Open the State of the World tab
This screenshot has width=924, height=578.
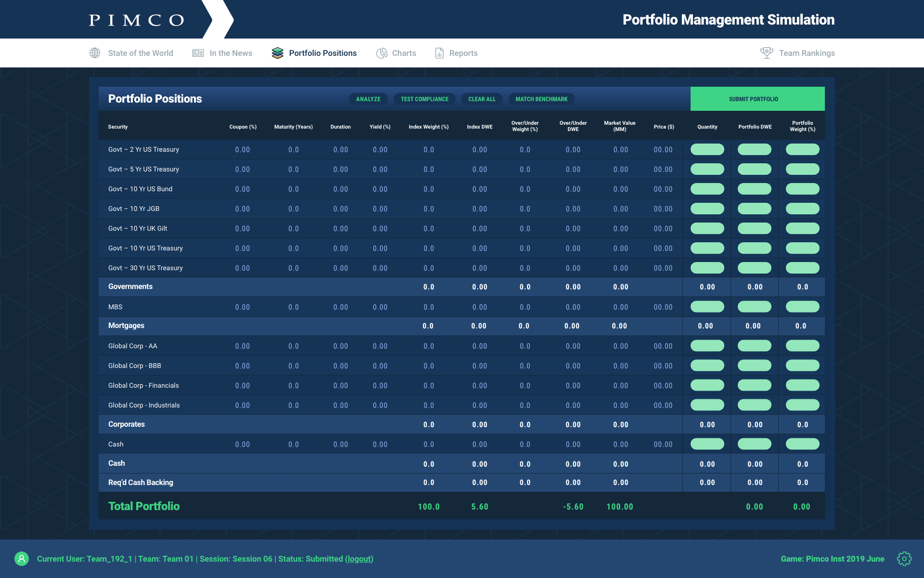pyautogui.click(x=131, y=53)
